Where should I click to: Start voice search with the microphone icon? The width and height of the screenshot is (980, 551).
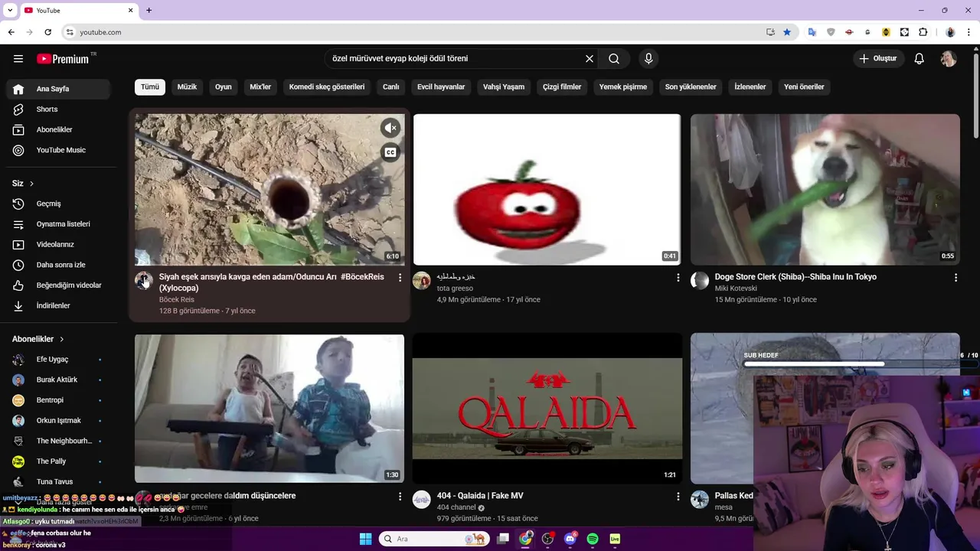tap(648, 59)
